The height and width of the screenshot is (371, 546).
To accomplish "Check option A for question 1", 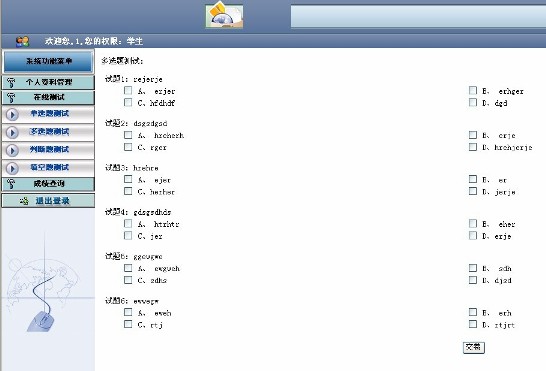I will 128,91.
